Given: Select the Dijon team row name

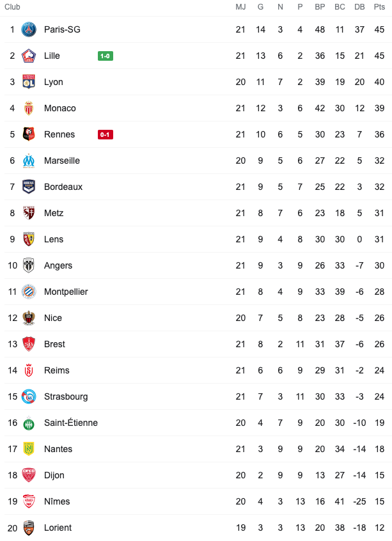Looking at the screenshot, I should pos(54,475).
